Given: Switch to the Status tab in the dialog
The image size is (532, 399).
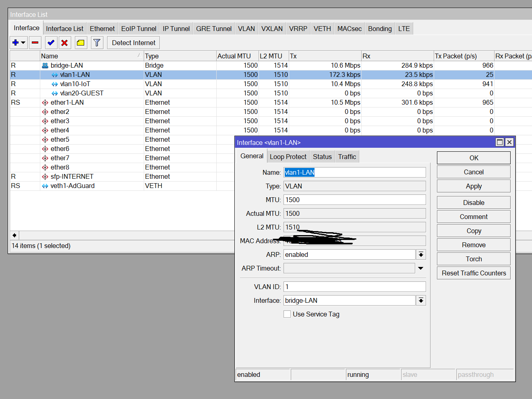Looking at the screenshot, I should pyautogui.click(x=322, y=157).
